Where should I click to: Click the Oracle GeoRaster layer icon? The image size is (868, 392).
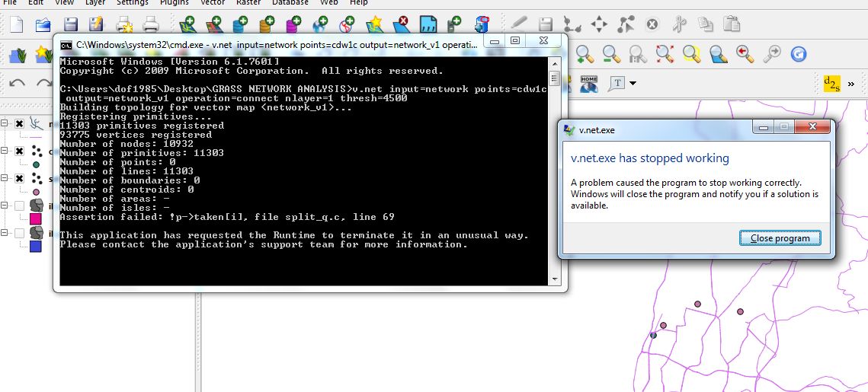pos(482,24)
